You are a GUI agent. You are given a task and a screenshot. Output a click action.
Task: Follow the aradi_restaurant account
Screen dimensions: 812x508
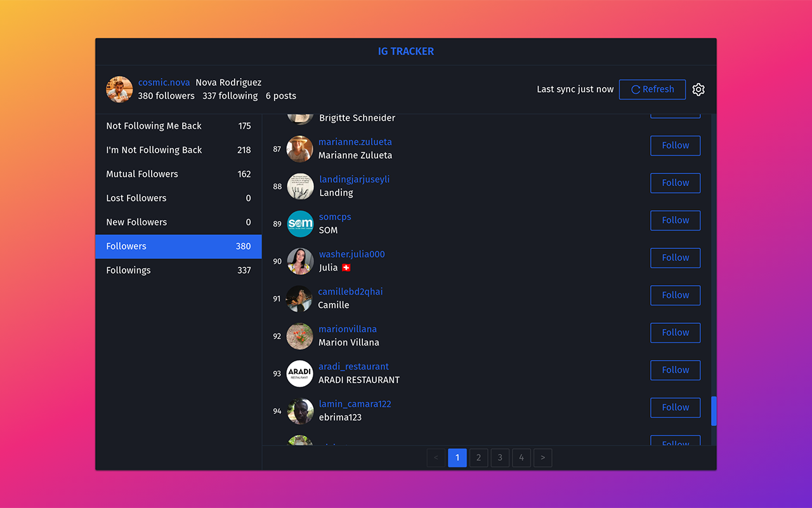(675, 370)
